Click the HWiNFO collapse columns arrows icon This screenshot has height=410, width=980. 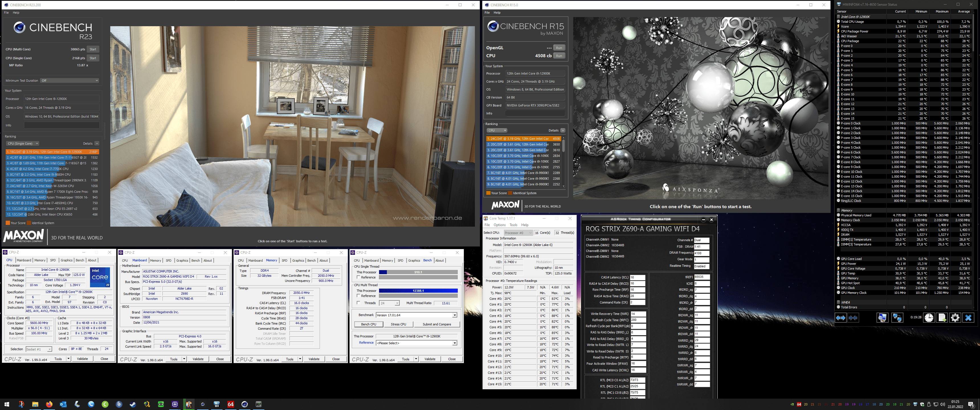pyautogui.click(x=853, y=317)
